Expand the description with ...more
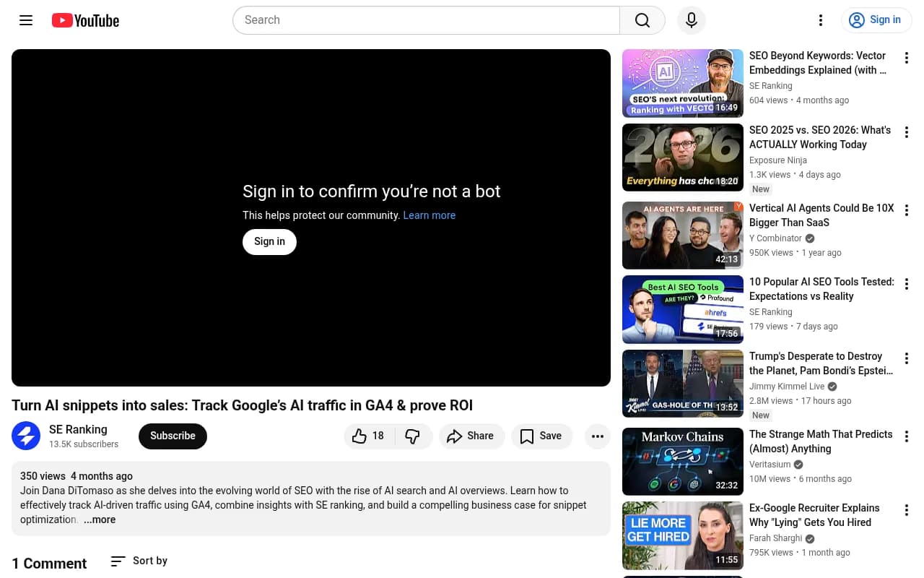Screen dimensions: 924x578 coord(100,519)
